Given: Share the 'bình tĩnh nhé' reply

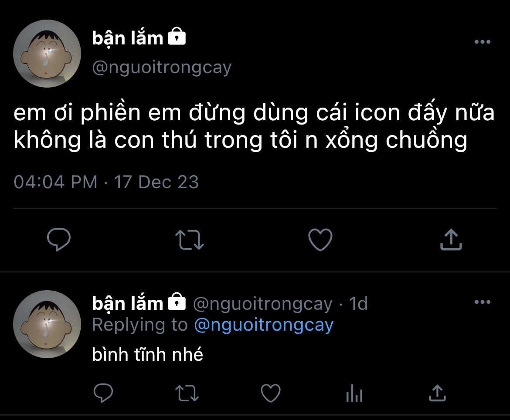Looking at the screenshot, I should click(438, 393).
